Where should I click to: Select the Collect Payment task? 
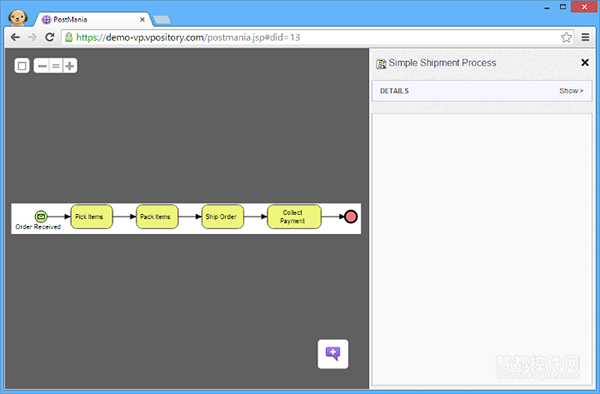pos(294,217)
